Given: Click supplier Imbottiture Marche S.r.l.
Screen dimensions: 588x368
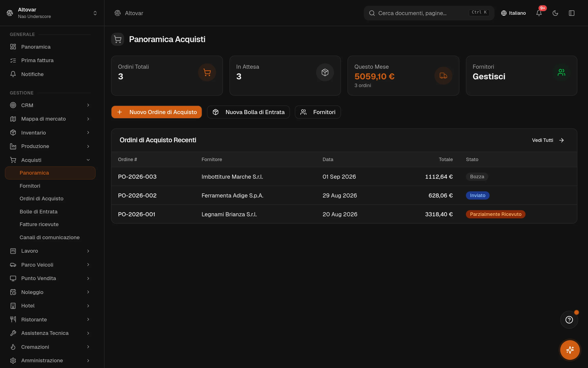Looking at the screenshot, I should [x=232, y=177].
